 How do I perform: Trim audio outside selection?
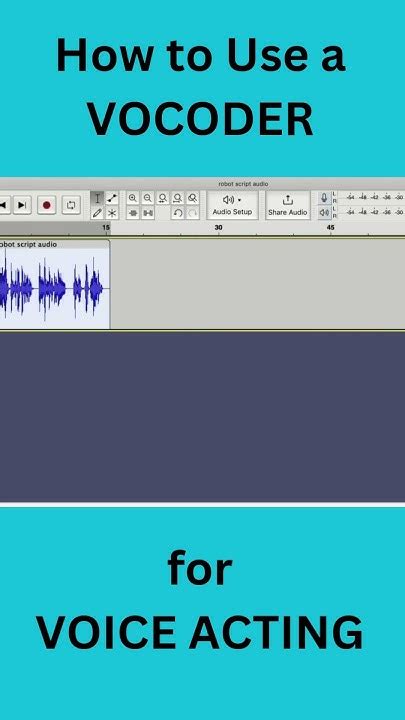pos(133,213)
